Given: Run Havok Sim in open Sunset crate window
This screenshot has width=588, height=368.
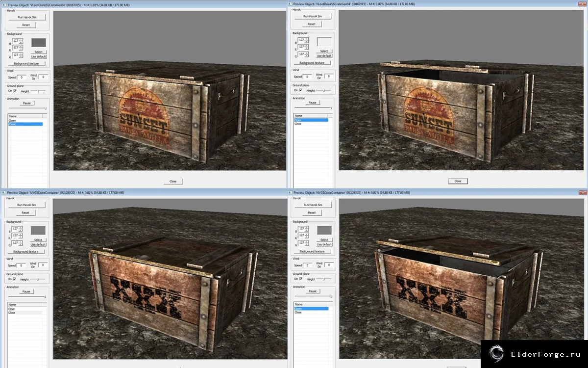Looking at the screenshot, I should point(312,16).
